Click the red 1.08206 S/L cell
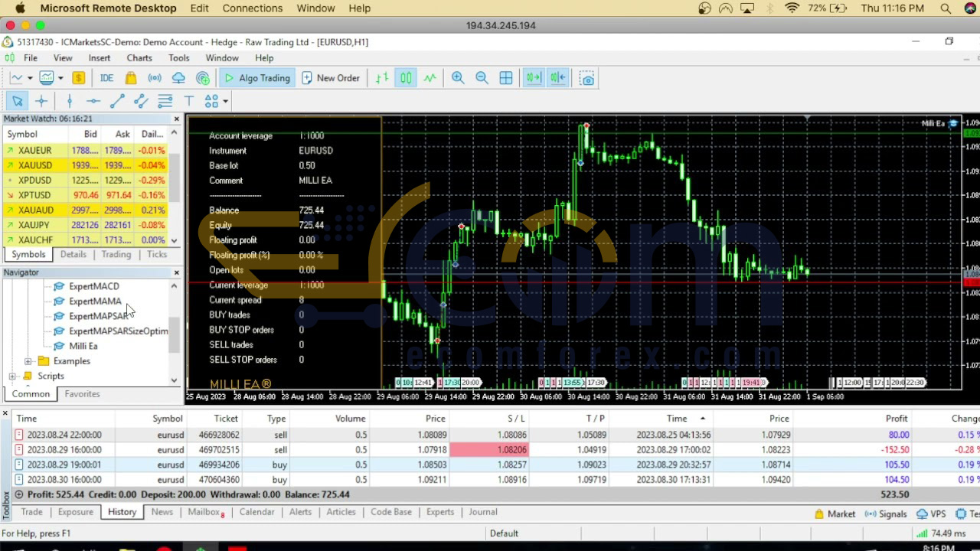 [488, 450]
